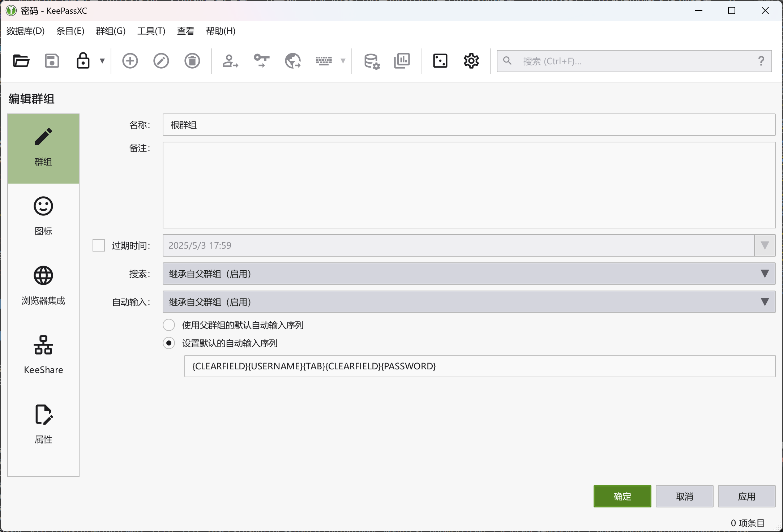Click the 取消 button
Viewport: 783px width, 532px height.
click(684, 496)
